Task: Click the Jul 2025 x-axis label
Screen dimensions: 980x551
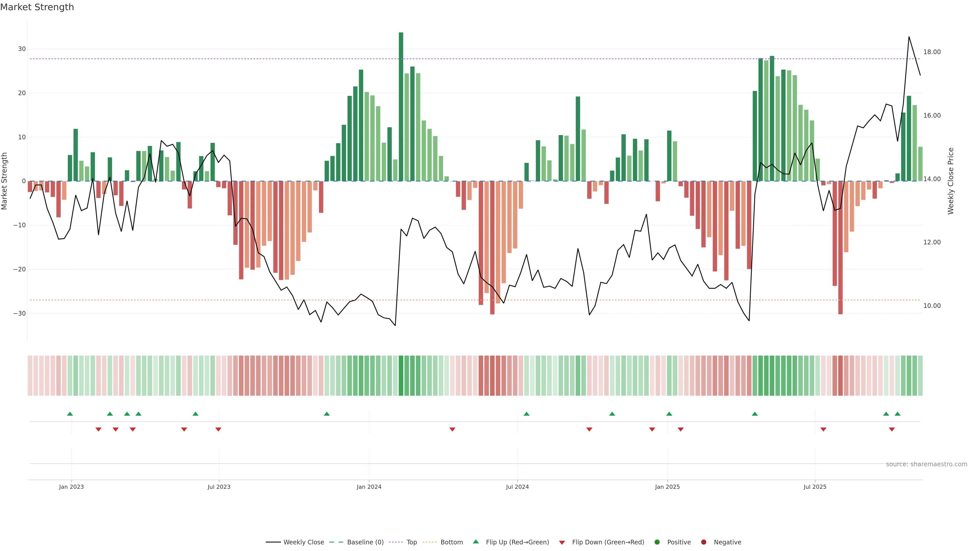Action: pyautogui.click(x=815, y=487)
